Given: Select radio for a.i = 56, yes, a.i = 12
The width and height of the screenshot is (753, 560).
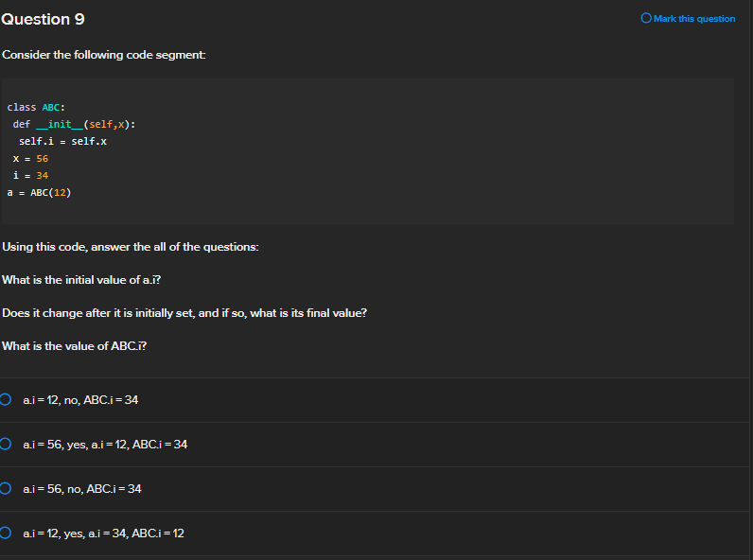Looking at the screenshot, I should [x=6, y=444].
